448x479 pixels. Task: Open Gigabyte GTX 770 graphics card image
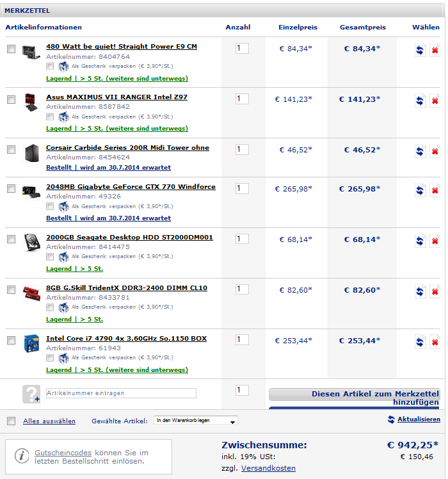(x=31, y=192)
